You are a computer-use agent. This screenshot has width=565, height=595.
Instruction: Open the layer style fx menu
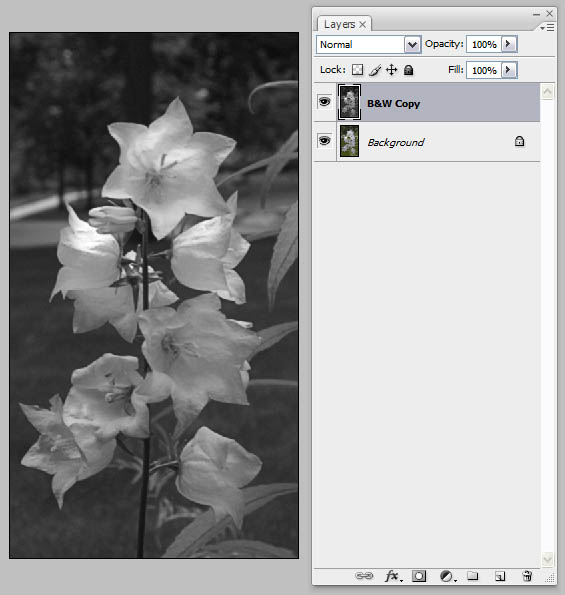(393, 576)
